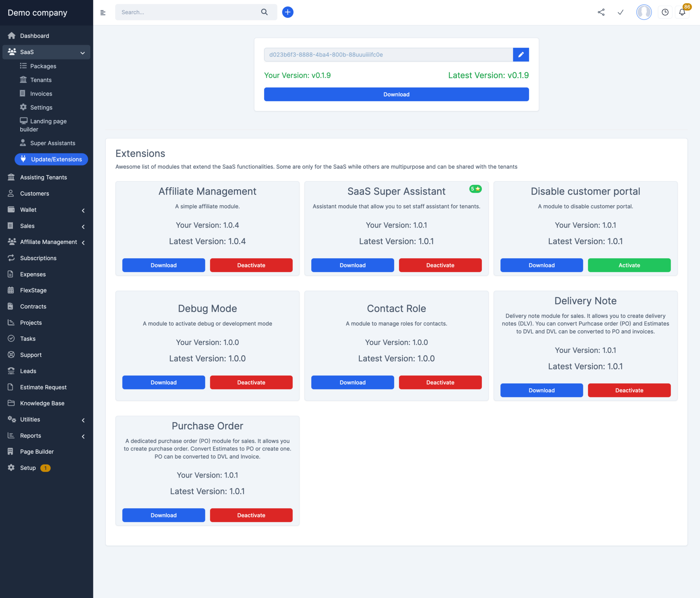Click the share icon in the top bar
The height and width of the screenshot is (598, 700).
(x=601, y=12)
